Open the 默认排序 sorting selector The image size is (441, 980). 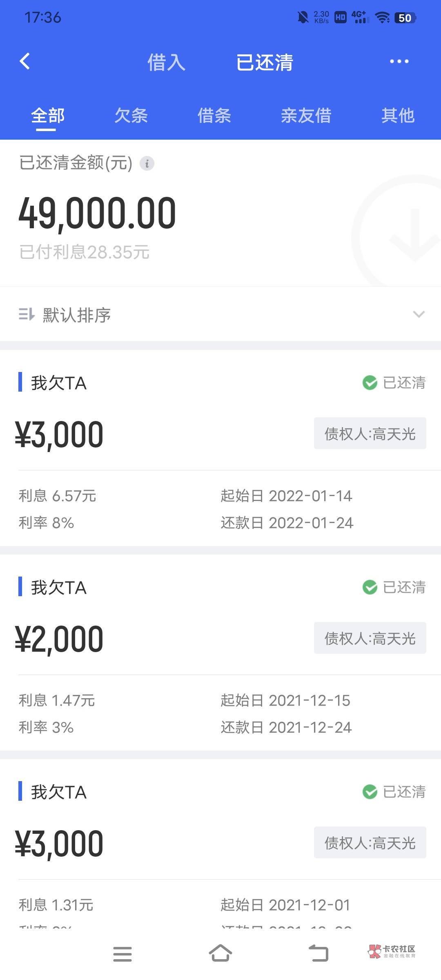(77, 315)
